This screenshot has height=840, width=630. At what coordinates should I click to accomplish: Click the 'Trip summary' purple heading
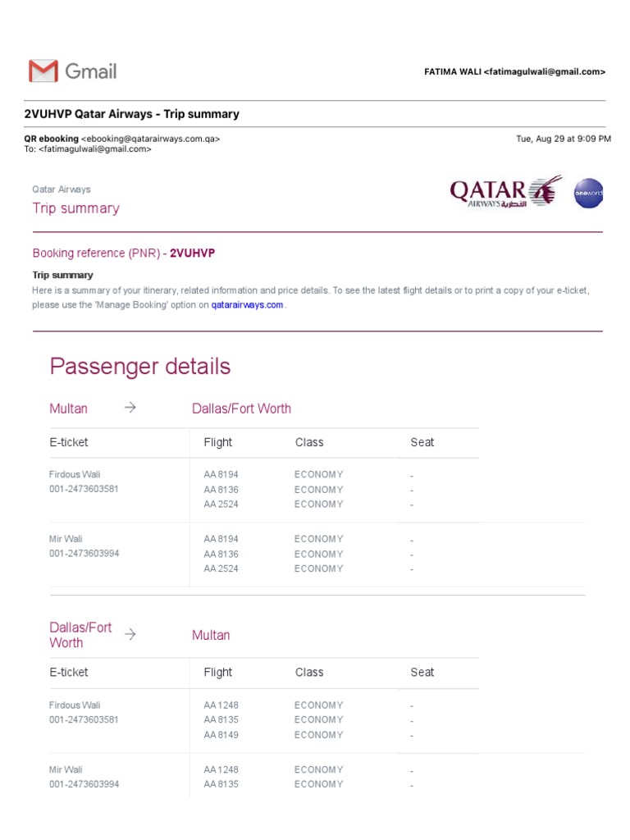click(75, 208)
